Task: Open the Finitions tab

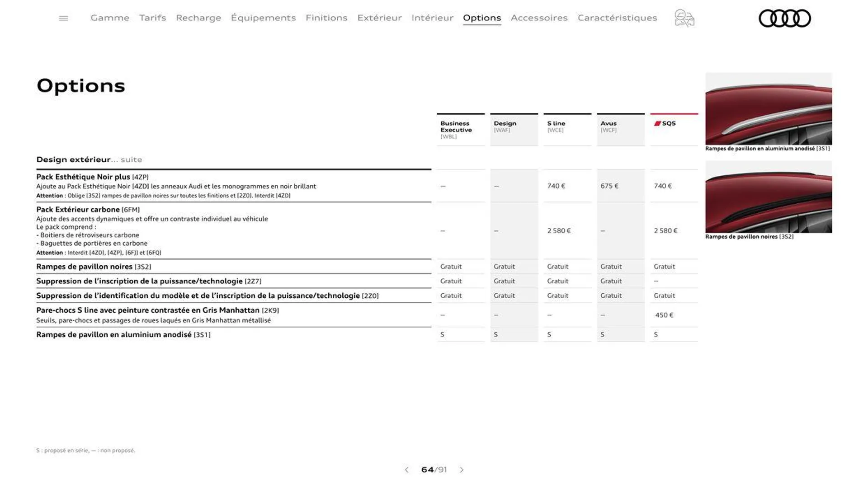Action: pos(326,18)
